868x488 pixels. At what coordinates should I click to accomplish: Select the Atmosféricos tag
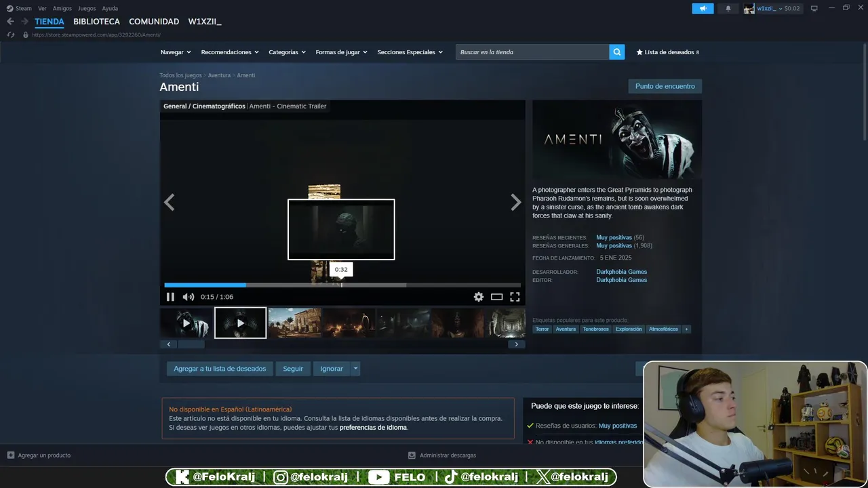663,329
